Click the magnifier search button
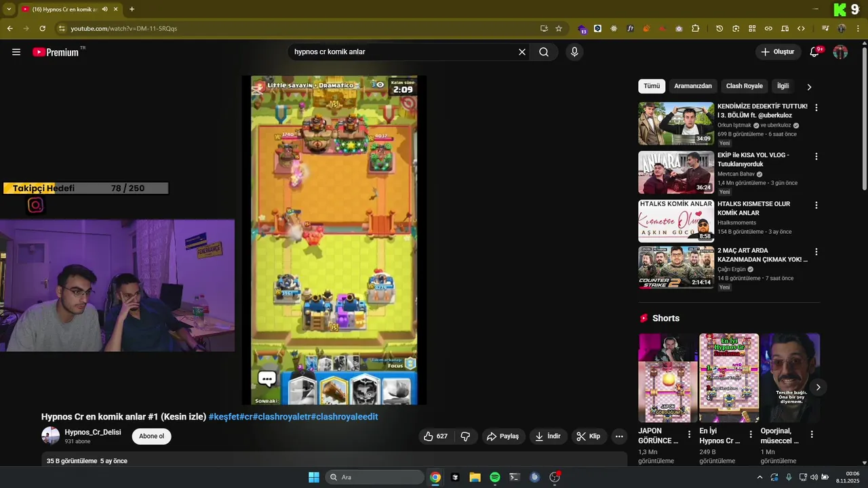Viewport: 868px width, 488px height. 544,52
